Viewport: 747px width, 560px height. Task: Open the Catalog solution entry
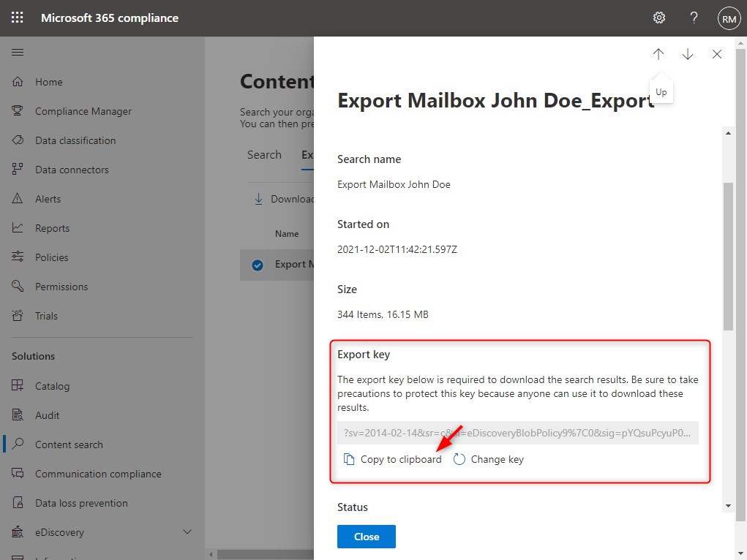[53, 386]
